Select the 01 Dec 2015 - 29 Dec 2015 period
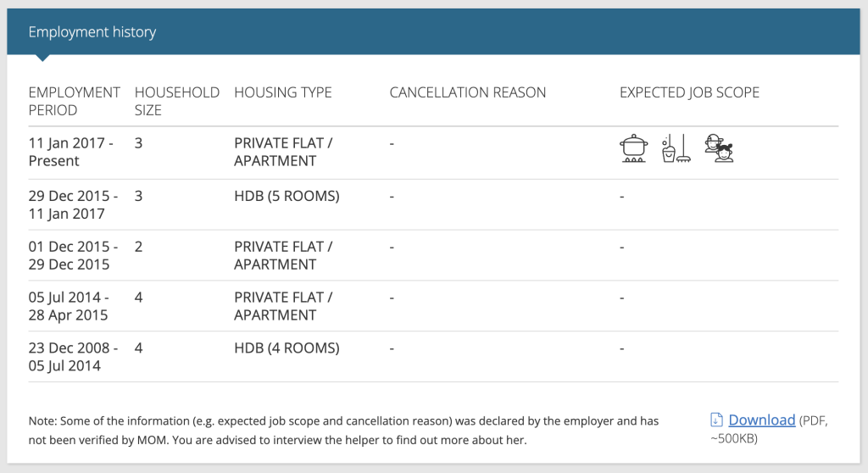 (x=73, y=255)
